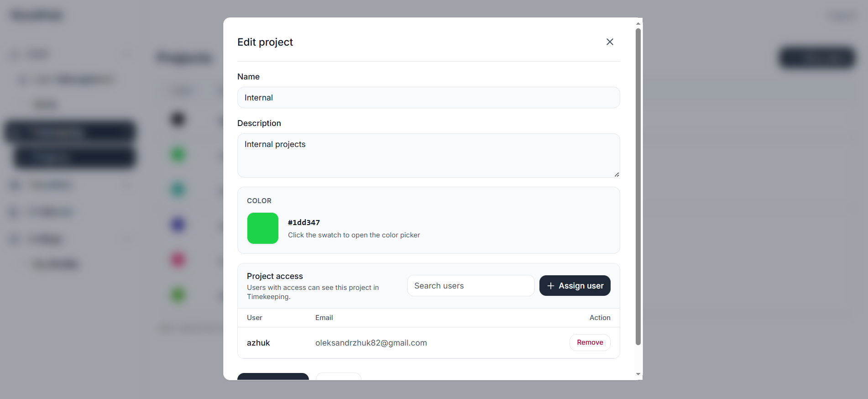Click the blurred purple project dot behind dialog
The width and height of the screenshot is (868, 399).
point(178,225)
